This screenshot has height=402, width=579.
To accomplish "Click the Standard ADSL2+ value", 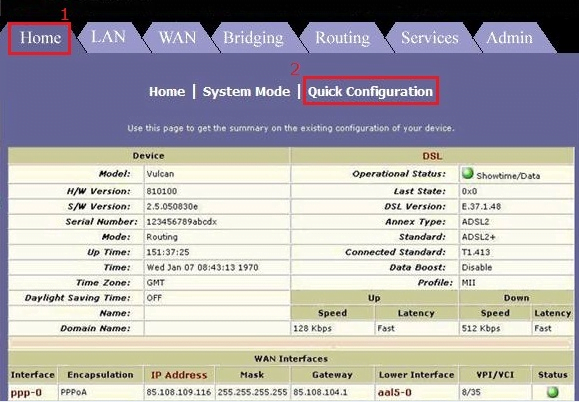I will tap(478, 237).
